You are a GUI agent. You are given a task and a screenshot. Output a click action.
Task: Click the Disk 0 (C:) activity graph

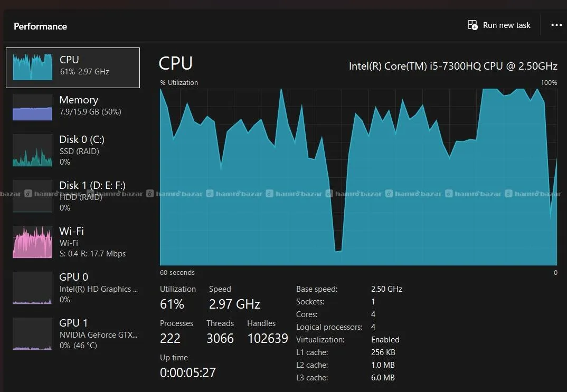click(x=32, y=150)
